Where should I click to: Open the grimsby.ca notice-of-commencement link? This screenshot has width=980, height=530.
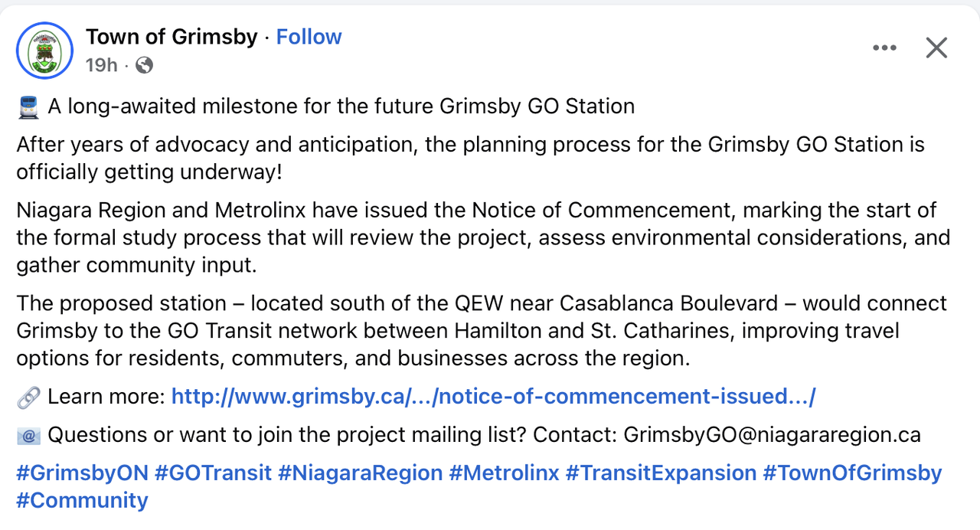tap(493, 396)
